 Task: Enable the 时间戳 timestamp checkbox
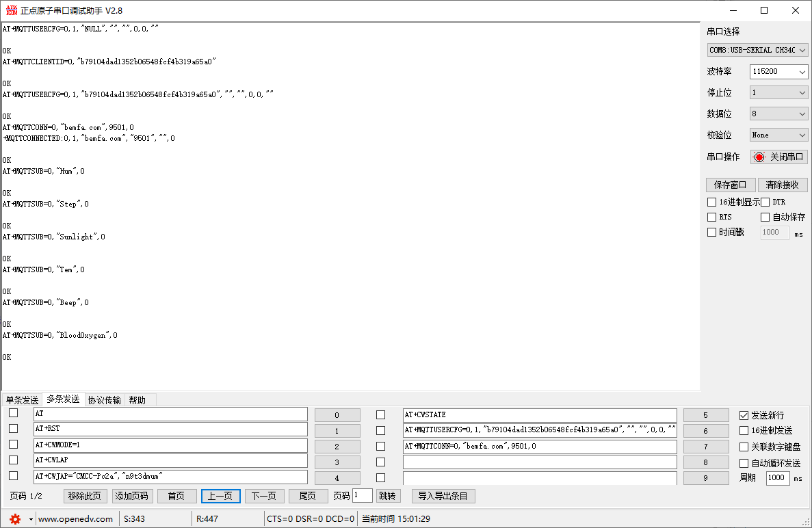tap(712, 233)
